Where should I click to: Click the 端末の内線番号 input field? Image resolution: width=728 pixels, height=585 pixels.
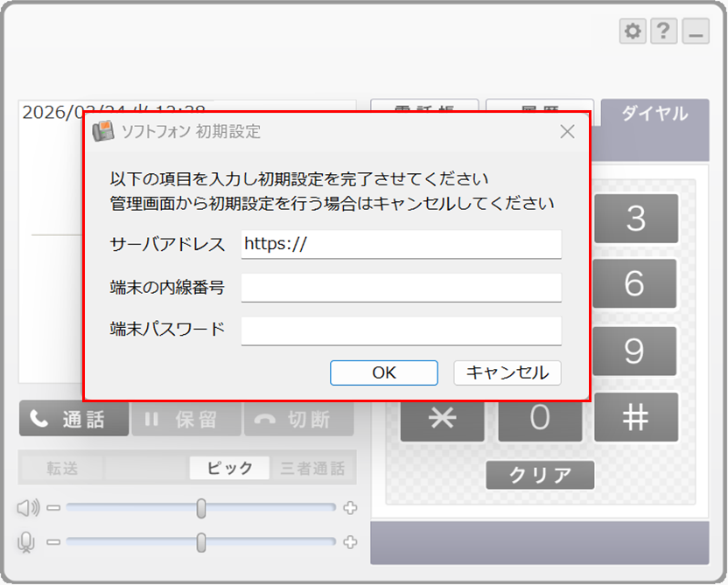click(401, 287)
